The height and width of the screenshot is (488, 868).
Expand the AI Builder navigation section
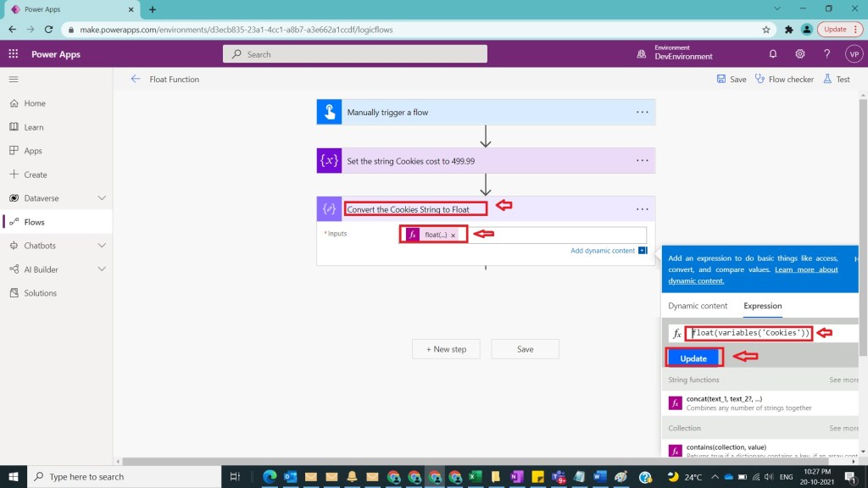click(x=102, y=269)
